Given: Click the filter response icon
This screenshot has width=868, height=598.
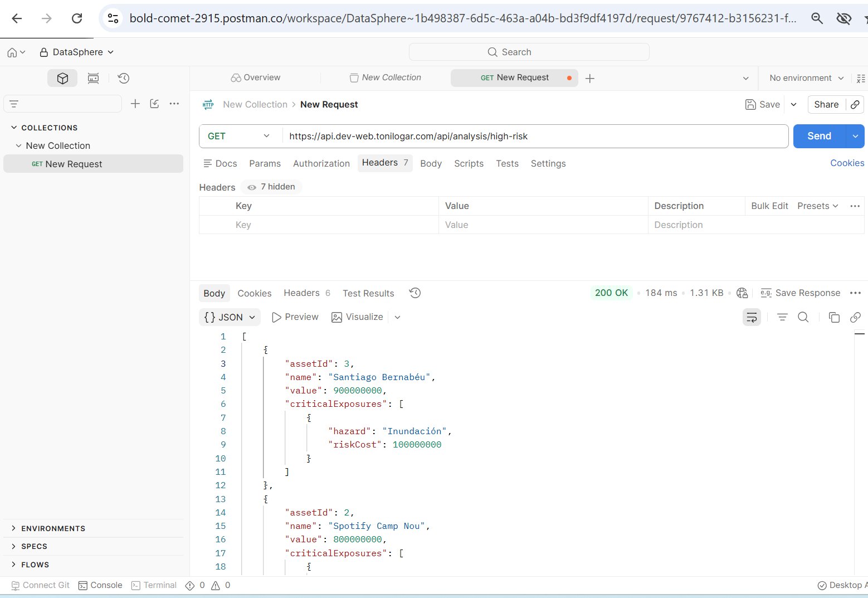Looking at the screenshot, I should (782, 317).
